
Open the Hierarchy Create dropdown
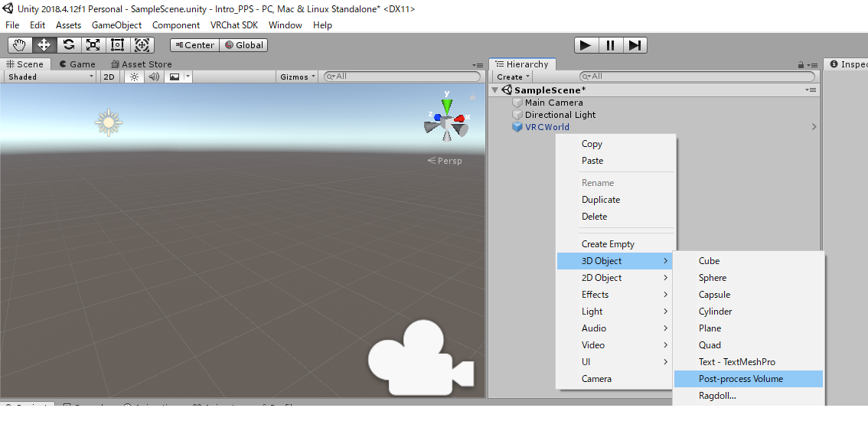coord(513,77)
